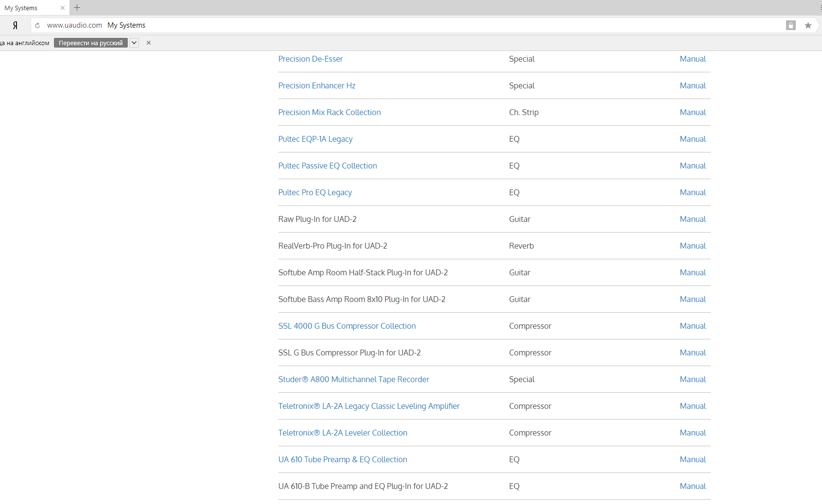Image resolution: width=822 pixels, height=504 pixels.
Task: Open Studer A800 Multichannel Tape Recorder link
Action: [354, 379]
